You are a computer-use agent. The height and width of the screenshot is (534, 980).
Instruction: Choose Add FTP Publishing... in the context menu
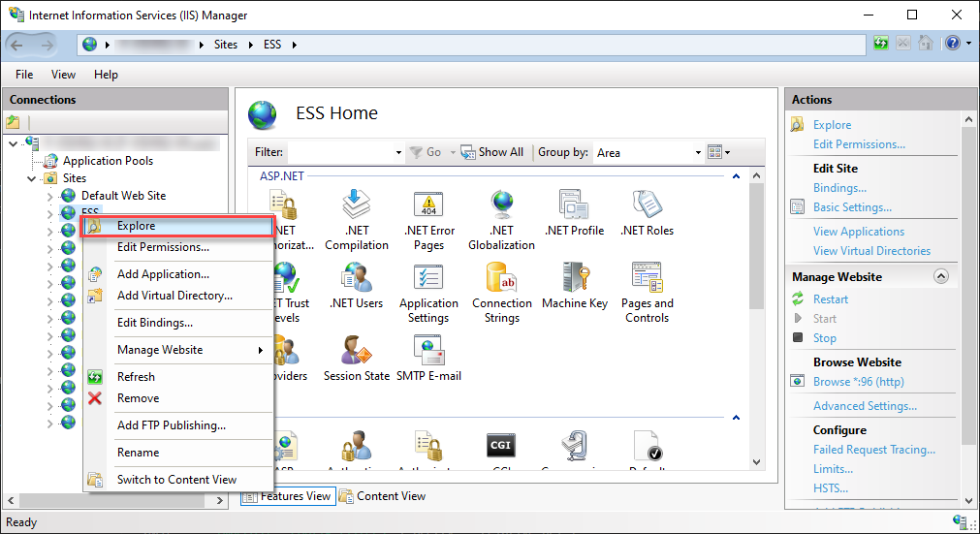point(178,425)
